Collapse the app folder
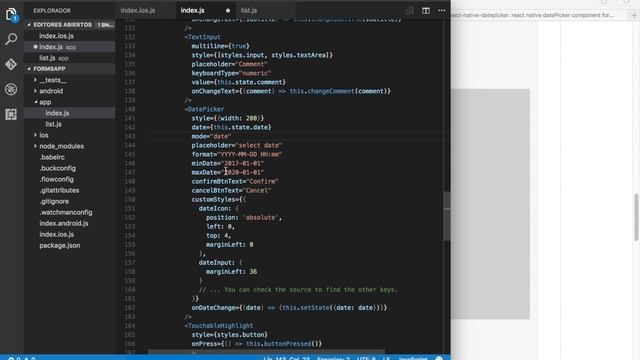The height and width of the screenshot is (360, 640). [x=45, y=102]
